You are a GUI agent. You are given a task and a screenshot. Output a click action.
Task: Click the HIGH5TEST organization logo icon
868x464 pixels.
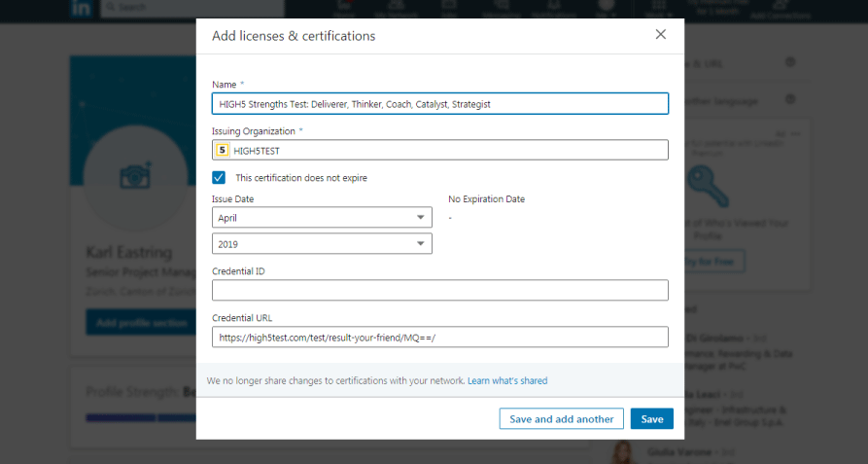coord(223,150)
